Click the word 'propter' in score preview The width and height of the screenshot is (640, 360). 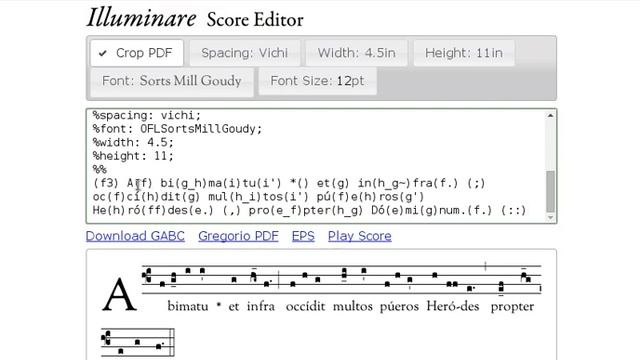tap(512, 307)
